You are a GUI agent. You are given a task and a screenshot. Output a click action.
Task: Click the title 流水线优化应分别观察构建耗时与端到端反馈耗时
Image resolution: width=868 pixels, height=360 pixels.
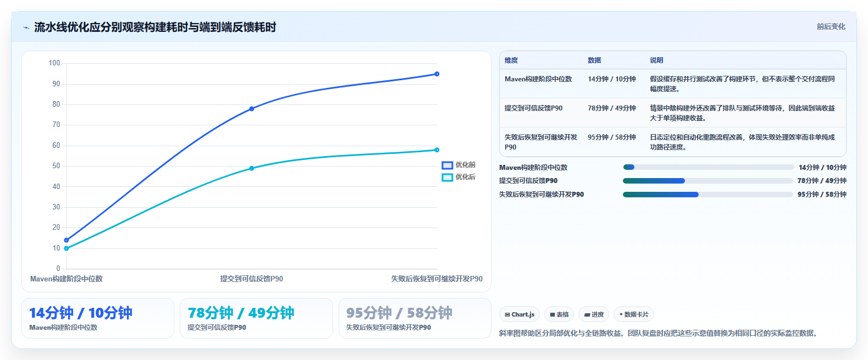(155, 27)
